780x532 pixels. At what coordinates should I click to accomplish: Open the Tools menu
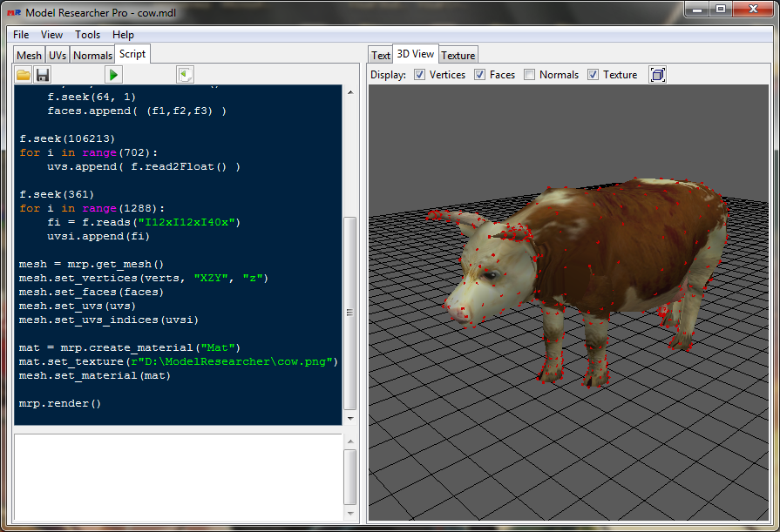click(x=87, y=35)
